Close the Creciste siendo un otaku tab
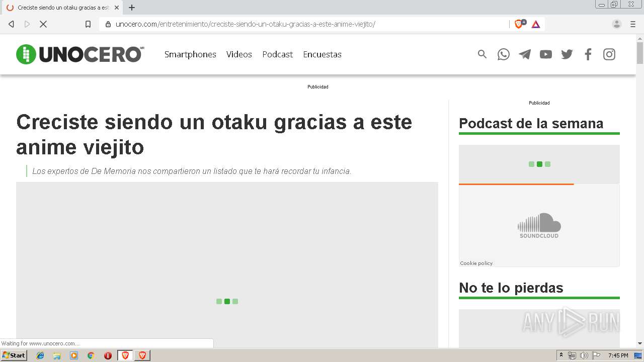Image resolution: width=644 pixels, height=362 pixels. [x=117, y=8]
